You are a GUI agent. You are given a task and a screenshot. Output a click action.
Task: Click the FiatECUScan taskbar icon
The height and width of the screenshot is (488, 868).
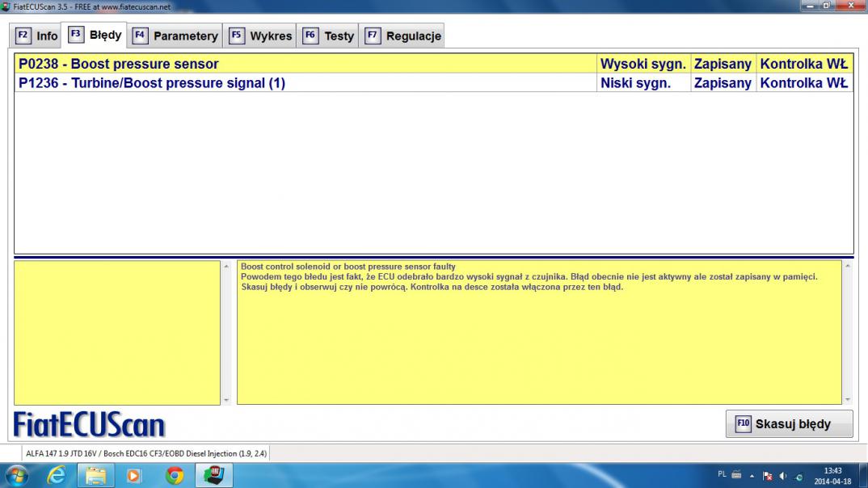pyautogui.click(x=213, y=476)
